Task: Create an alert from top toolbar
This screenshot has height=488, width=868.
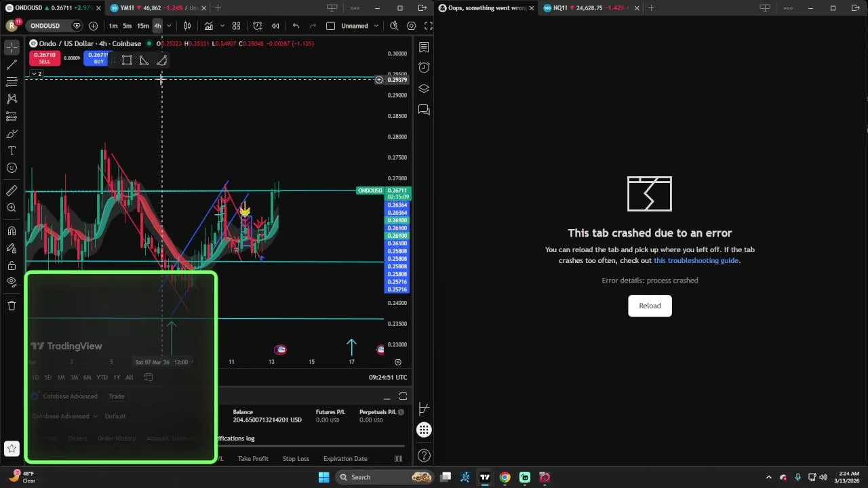Action: click(258, 26)
